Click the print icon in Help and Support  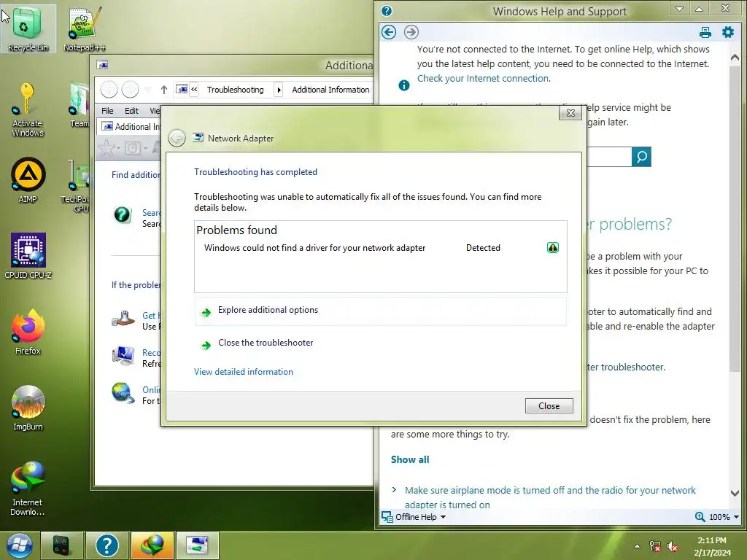point(705,32)
